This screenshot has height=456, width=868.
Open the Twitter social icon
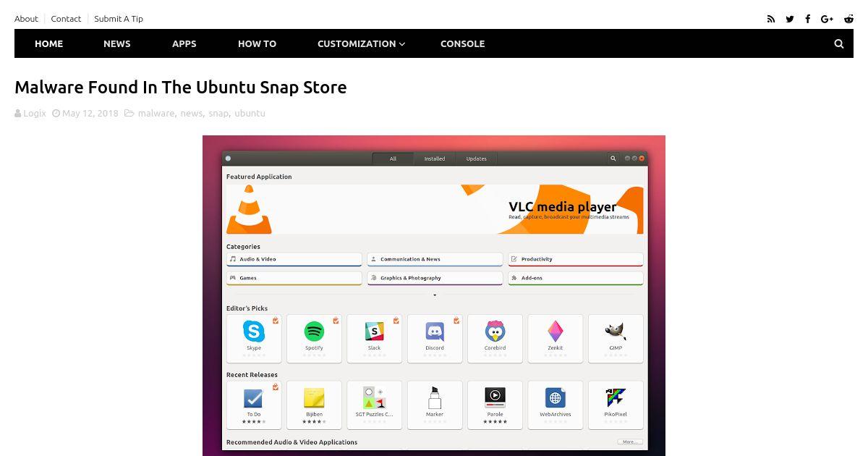pyautogui.click(x=790, y=20)
